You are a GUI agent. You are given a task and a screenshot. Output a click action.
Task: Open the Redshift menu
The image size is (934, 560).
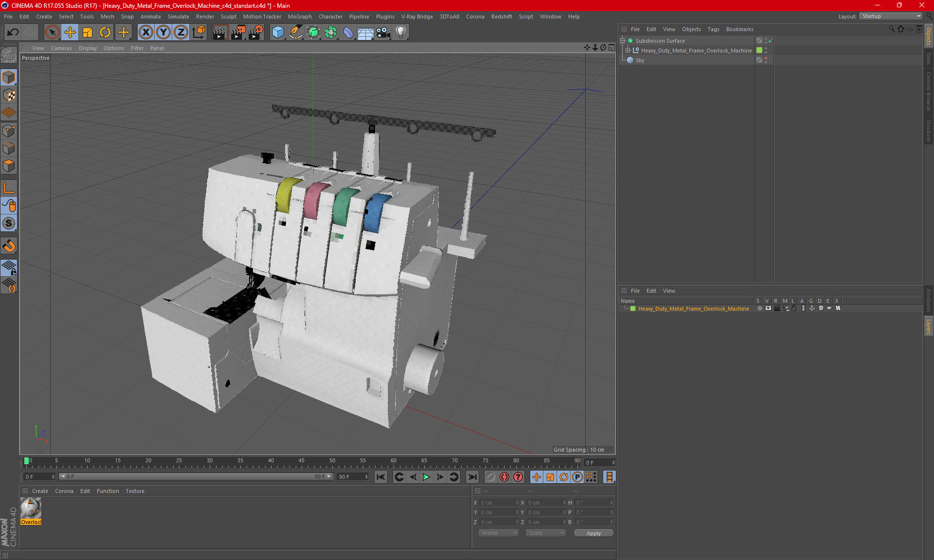502,17
